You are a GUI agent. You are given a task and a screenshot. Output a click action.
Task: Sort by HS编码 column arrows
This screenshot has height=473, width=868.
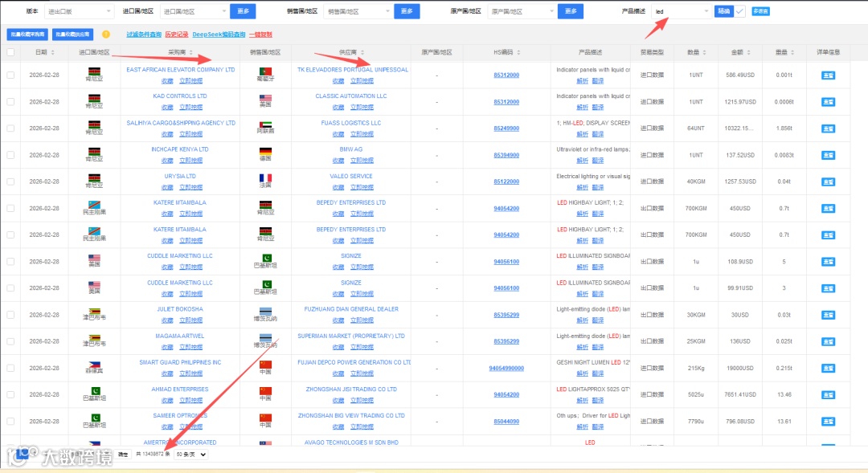tap(518, 52)
